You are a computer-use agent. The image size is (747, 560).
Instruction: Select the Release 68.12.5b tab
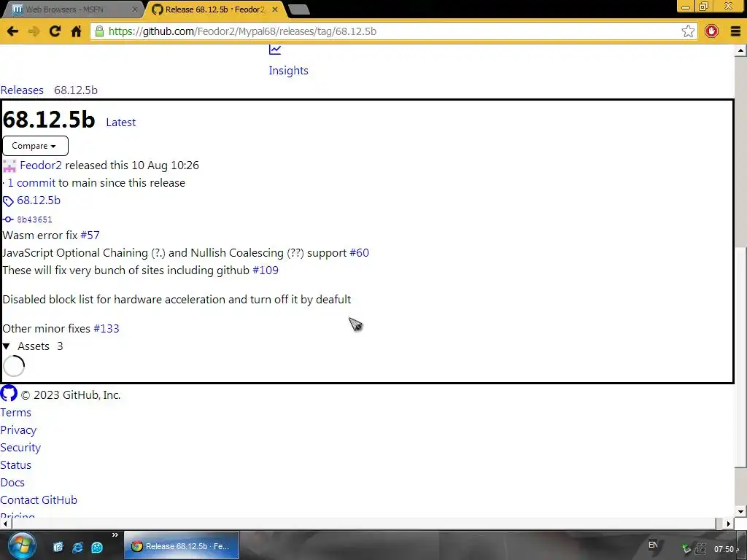pyautogui.click(x=214, y=9)
